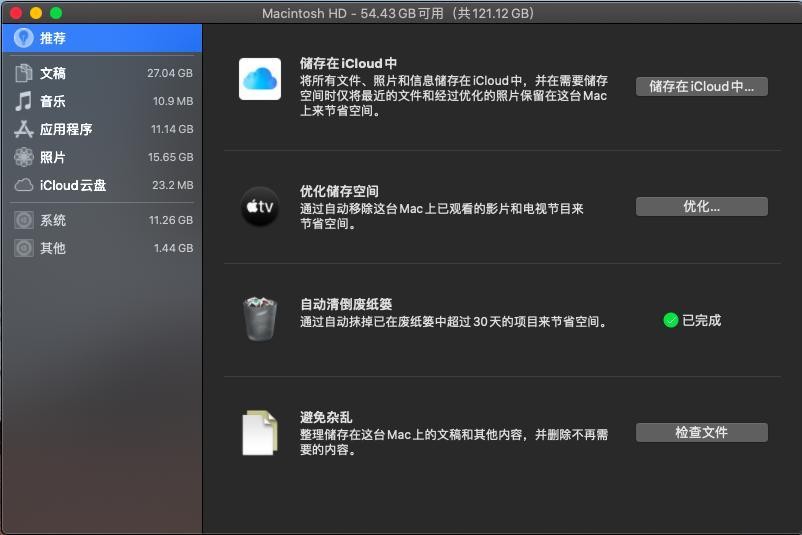Click the blank document icon for 避免杂乱
The image size is (802, 535).
tap(260, 432)
